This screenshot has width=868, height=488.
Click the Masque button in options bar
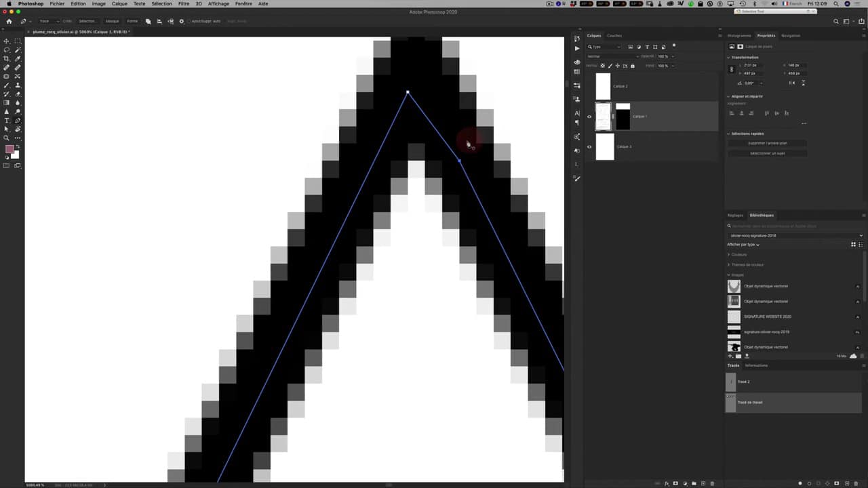[x=112, y=21]
